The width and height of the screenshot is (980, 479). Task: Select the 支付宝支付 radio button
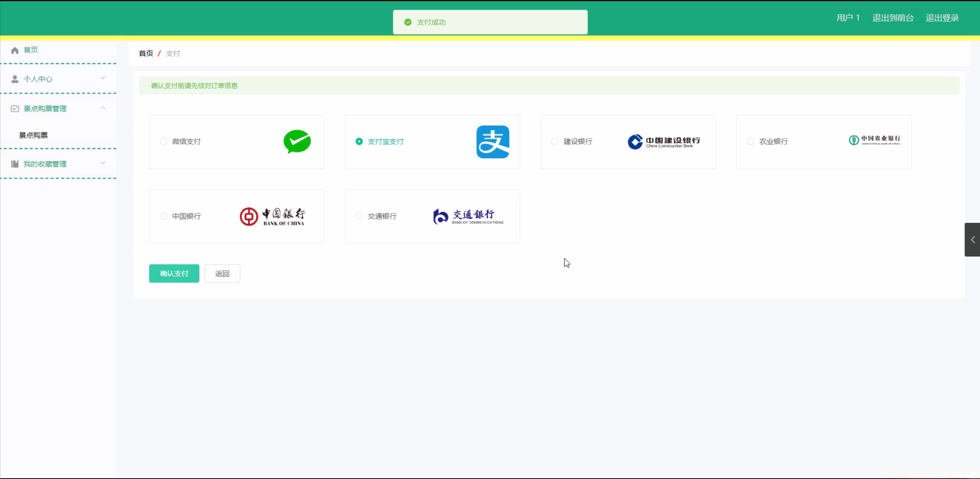click(x=359, y=142)
